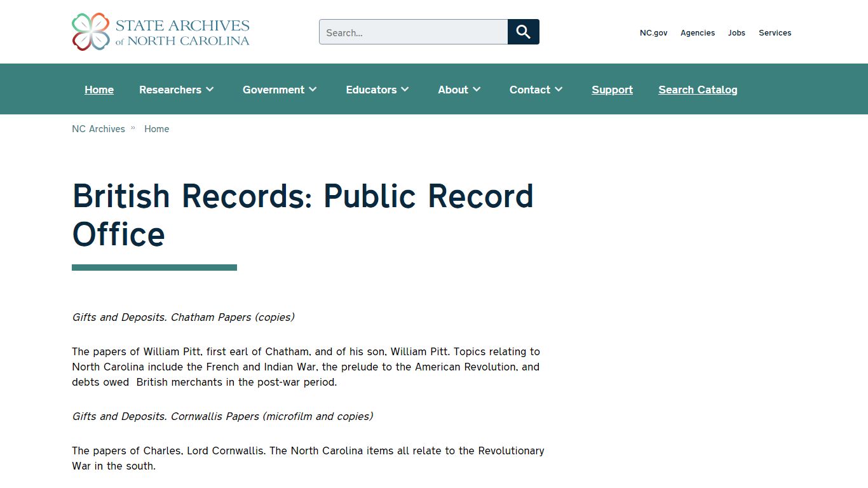Click the magnifying glass search button
868x488 pixels.
click(524, 32)
